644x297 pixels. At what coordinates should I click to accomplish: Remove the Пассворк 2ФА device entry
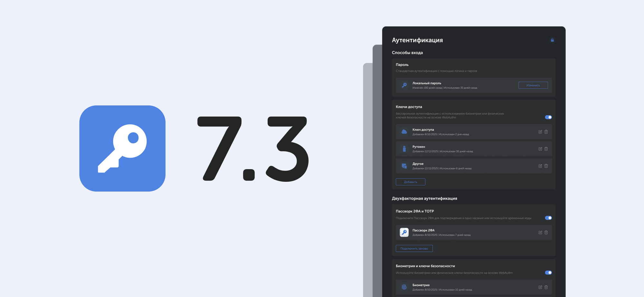click(546, 233)
